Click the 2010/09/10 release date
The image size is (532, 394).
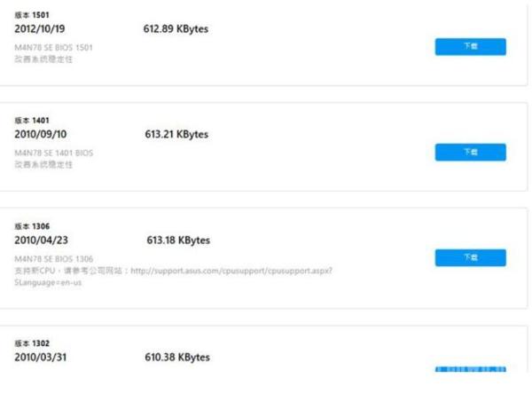point(41,134)
